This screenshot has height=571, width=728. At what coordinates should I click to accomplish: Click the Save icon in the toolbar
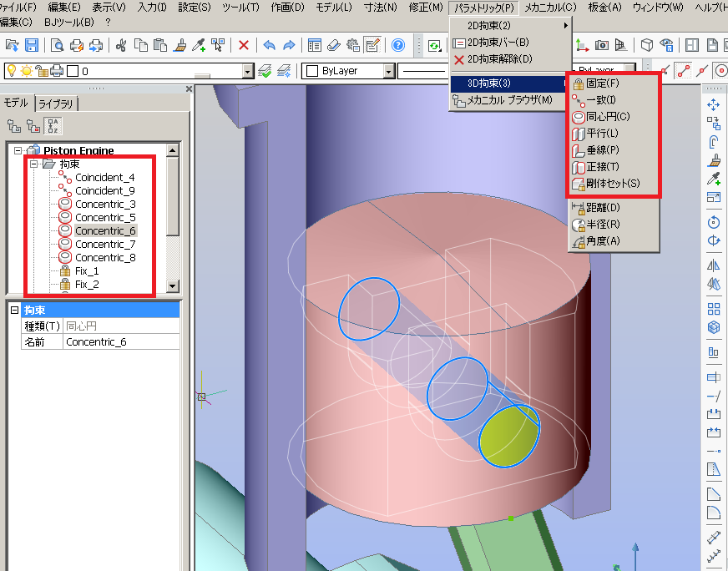tap(31, 45)
